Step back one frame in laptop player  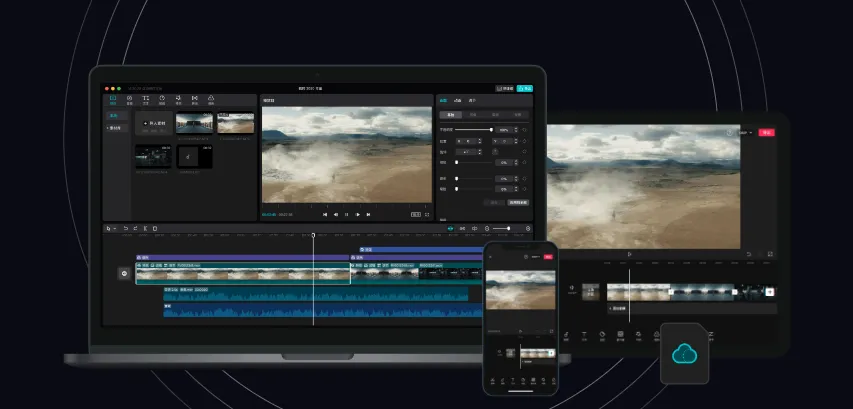pos(336,214)
